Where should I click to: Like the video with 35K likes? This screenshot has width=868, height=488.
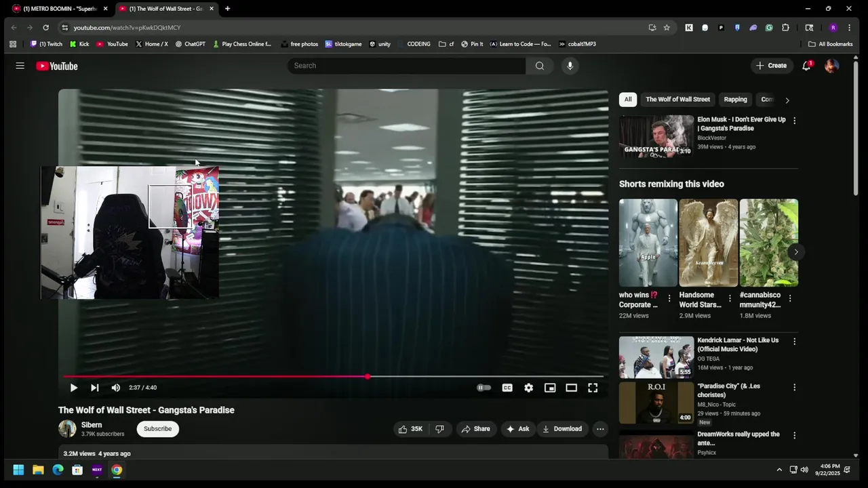point(411,429)
